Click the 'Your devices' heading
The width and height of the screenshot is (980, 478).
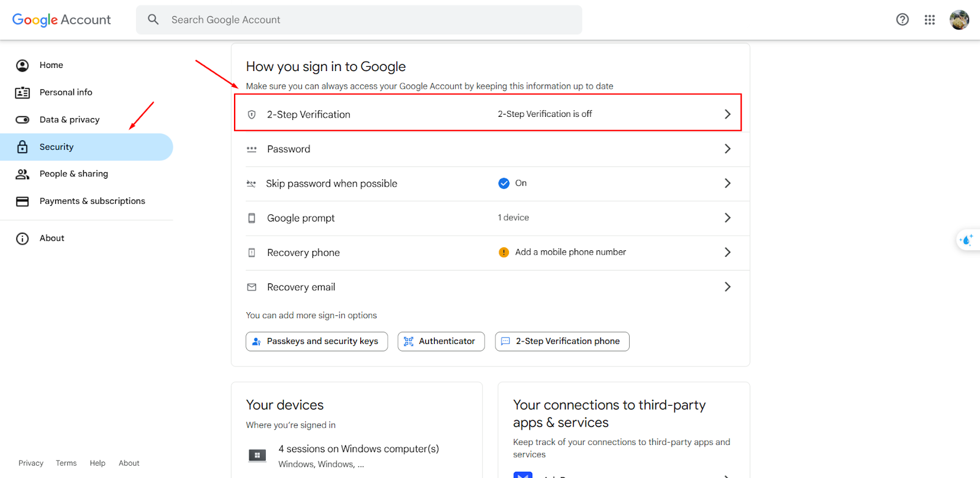click(285, 405)
